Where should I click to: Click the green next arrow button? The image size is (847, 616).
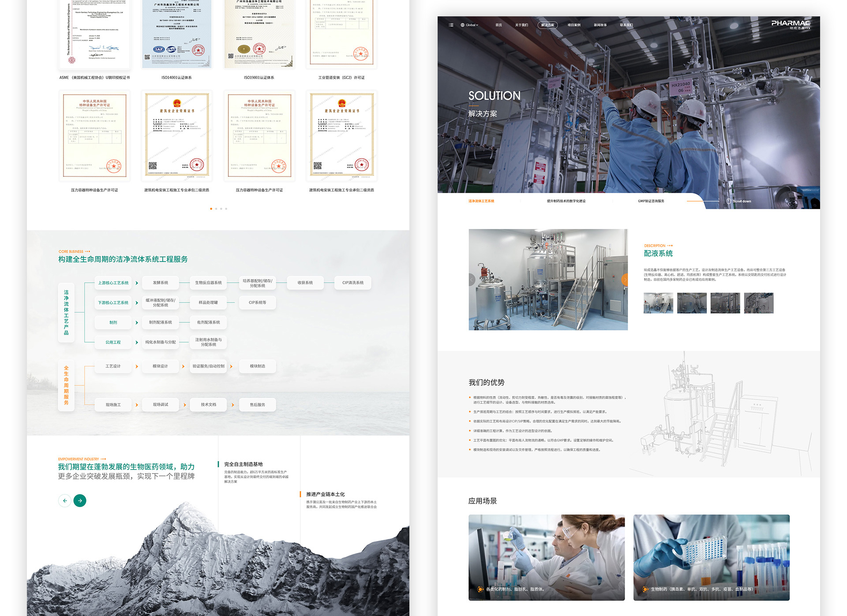[80, 500]
